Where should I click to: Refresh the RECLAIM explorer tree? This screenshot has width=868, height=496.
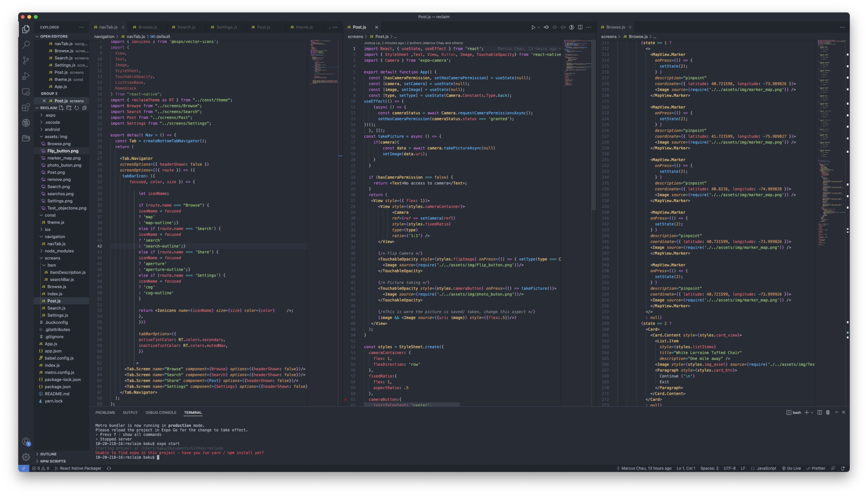(77, 108)
